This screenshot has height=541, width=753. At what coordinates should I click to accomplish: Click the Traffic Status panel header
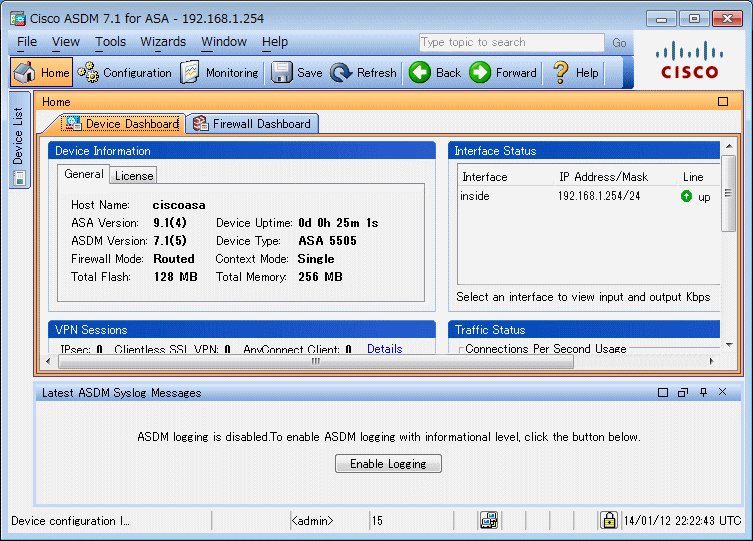(584, 330)
